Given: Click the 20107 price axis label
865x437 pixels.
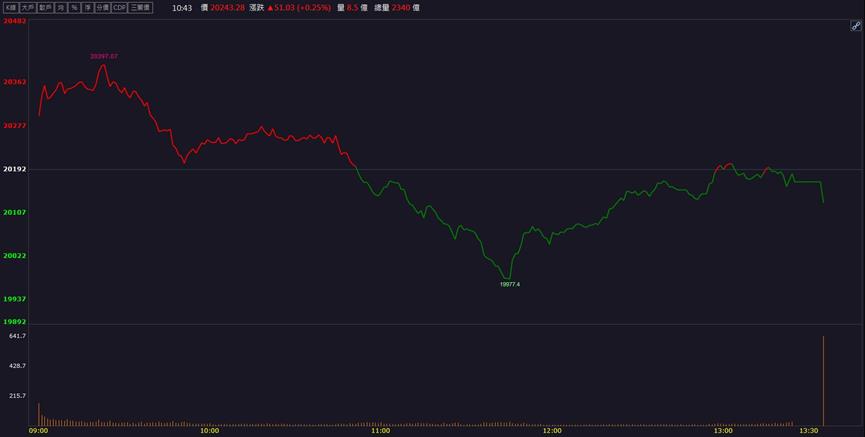Looking at the screenshot, I should (15, 212).
